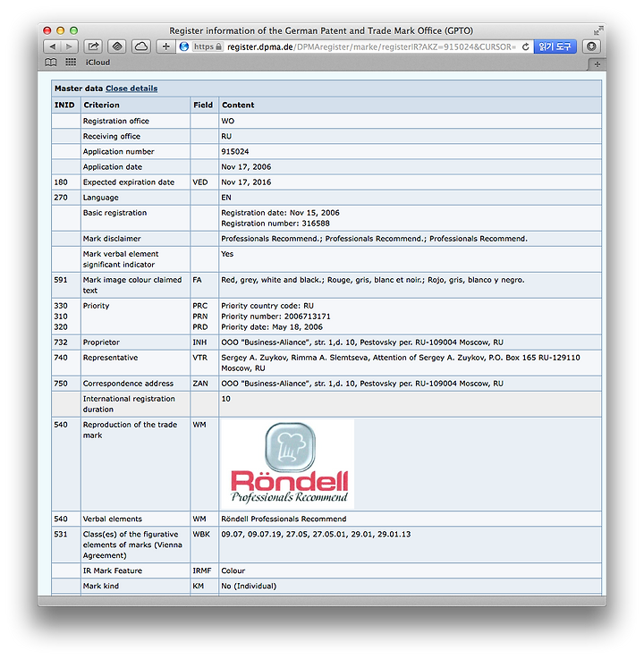Reload the page with refresh icon
The height and width of the screenshot is (659, 644).
coord(525,46)
